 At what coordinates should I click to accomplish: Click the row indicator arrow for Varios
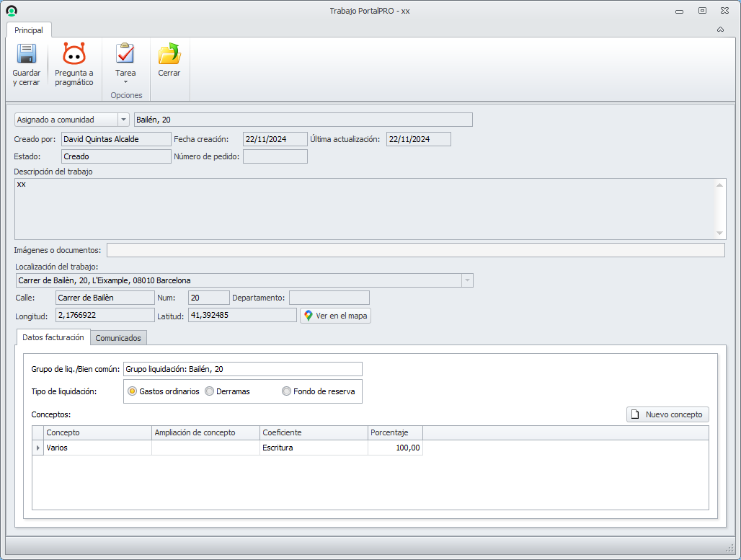coord(37,448)
